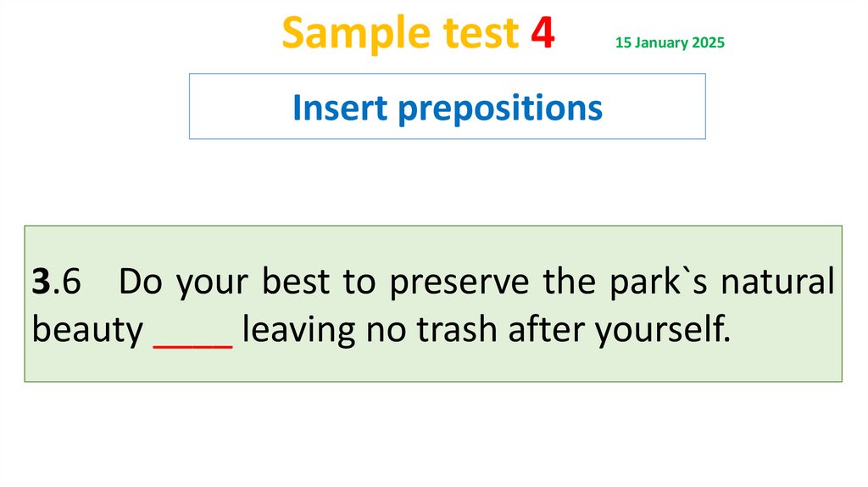Click the year "2025" in the date
The image size is (868, 487).
pos(708,42)
